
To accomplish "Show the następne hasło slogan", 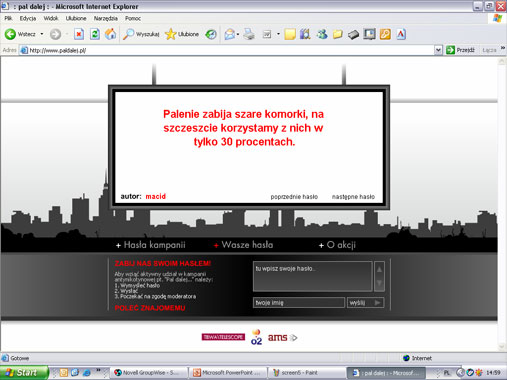I will click(353, 197).
